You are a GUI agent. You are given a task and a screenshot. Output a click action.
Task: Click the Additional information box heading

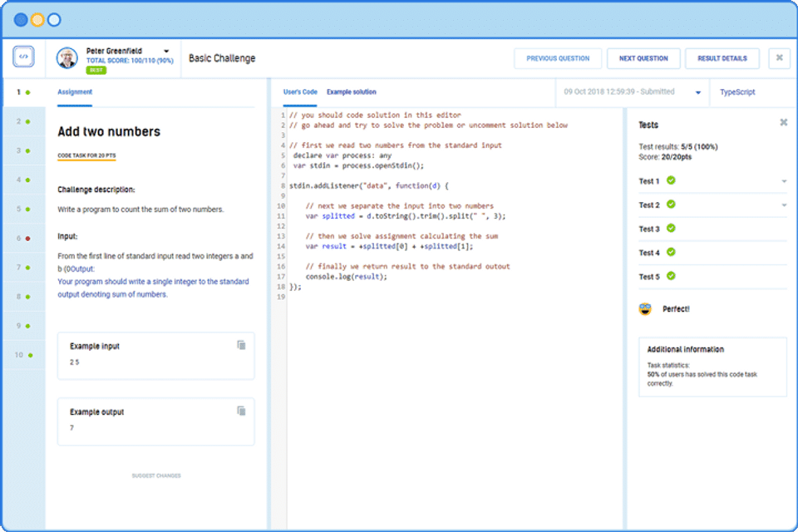[686, 349]
